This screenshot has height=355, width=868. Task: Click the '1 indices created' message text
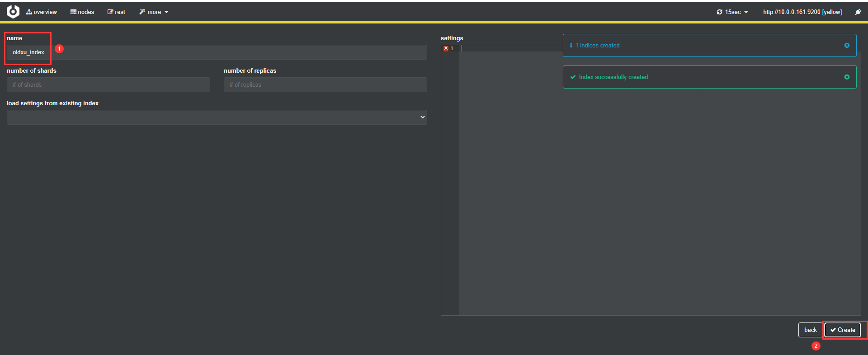598,46
